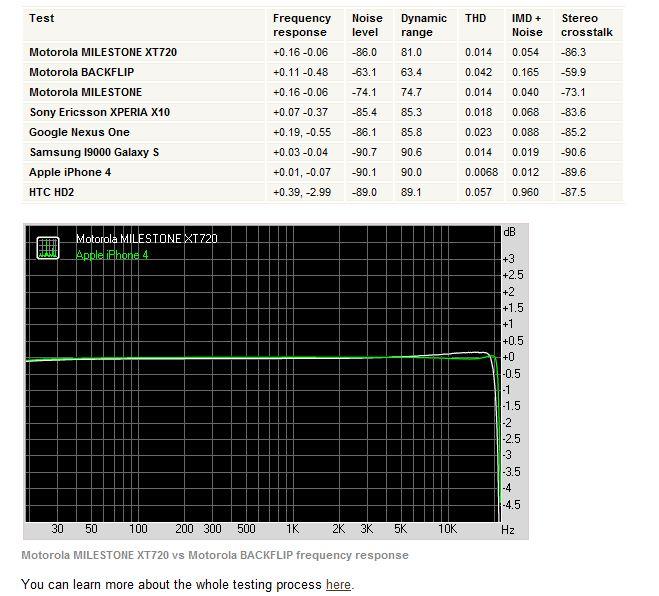Click the frequency response chart image
The height and width of the screenshot is (596, 659).
tap(276, 382)
